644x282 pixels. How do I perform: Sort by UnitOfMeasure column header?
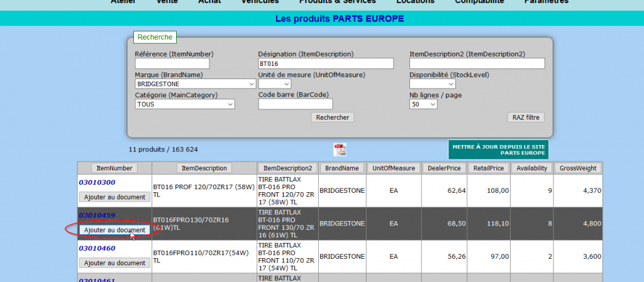394,168
